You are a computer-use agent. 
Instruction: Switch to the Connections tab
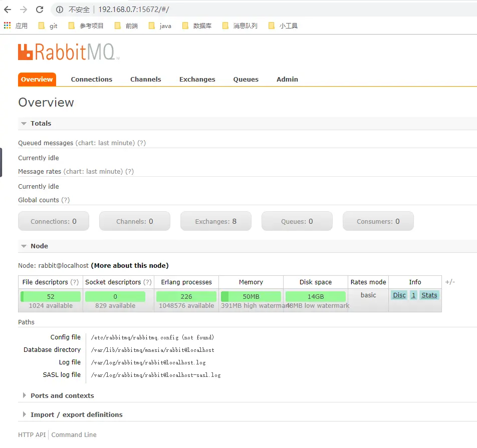coord(92,79)
